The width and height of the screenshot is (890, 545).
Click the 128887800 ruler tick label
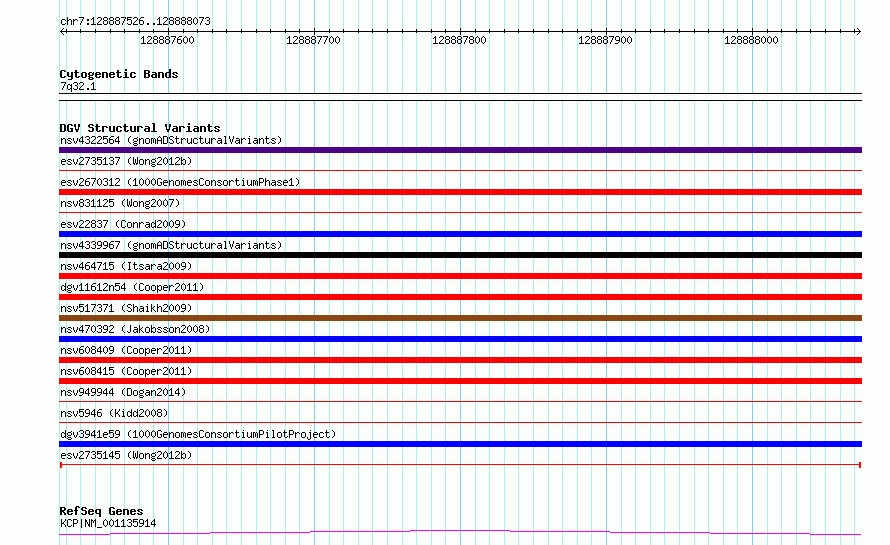click(459, 40)
